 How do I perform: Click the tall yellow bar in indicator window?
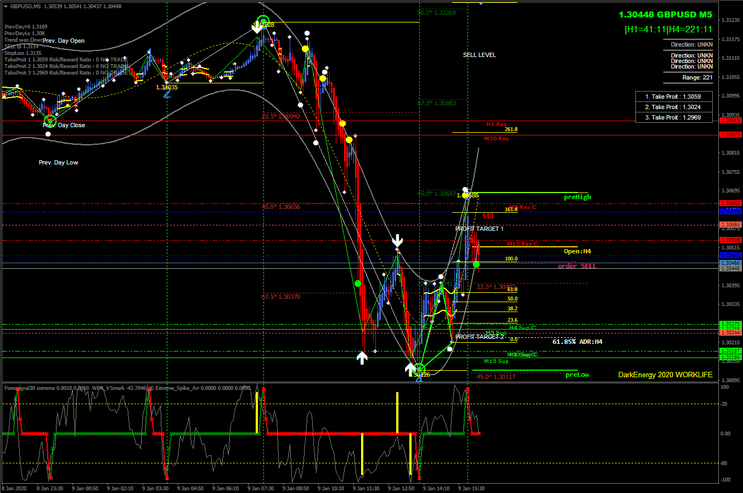click(x=396, y=418)
